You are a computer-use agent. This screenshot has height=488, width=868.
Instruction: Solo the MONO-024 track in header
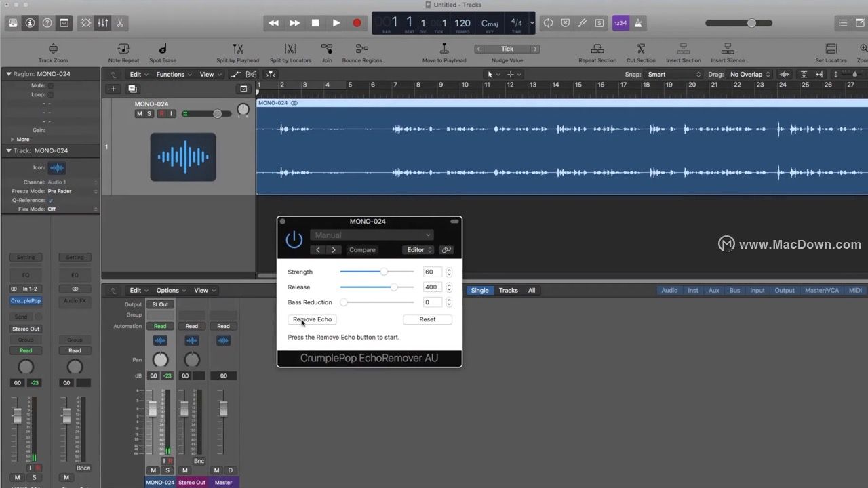(x=149, y=114)
